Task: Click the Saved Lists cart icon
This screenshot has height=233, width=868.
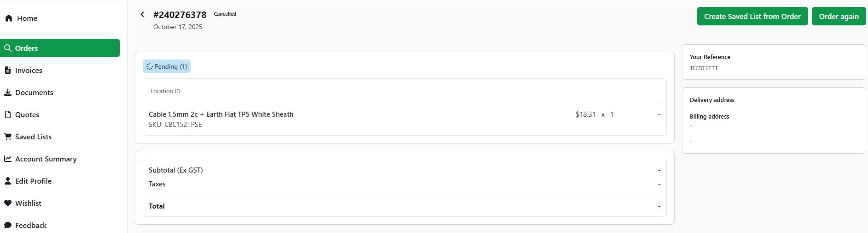Action: pos(8,137)
